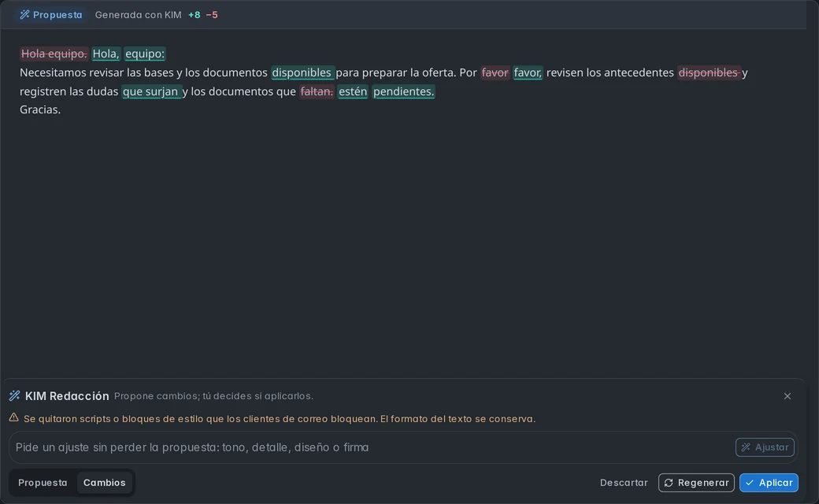Close the KIM Redacción panel
Viewport: 819px width, 504px height.
(x=787, y=396)
